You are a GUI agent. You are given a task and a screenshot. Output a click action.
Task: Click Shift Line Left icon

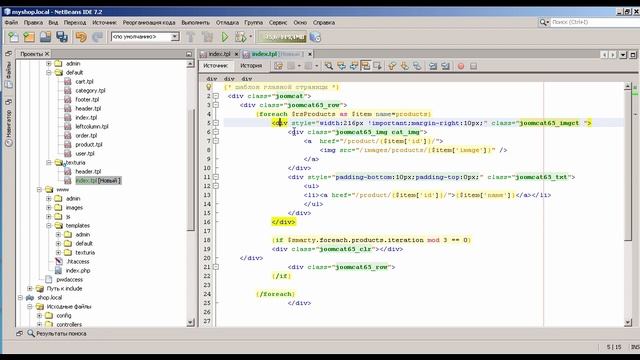tap(433, 66)
